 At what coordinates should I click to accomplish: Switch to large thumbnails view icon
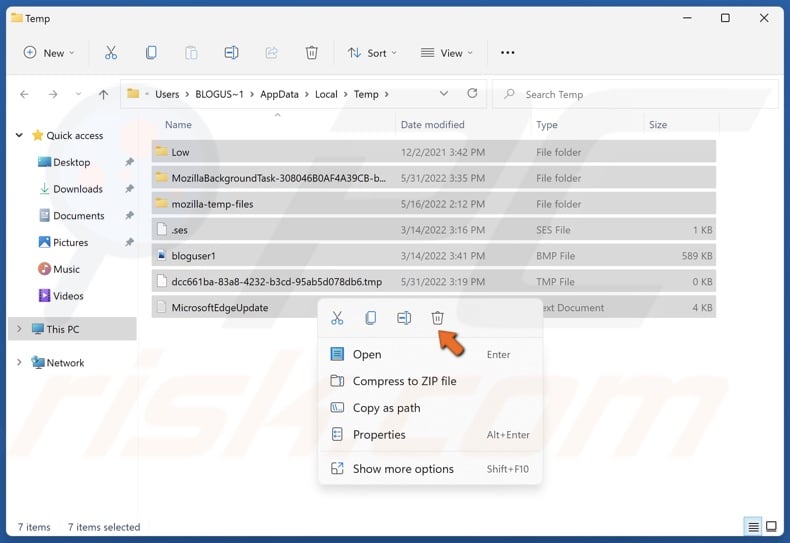coord(771,527)
